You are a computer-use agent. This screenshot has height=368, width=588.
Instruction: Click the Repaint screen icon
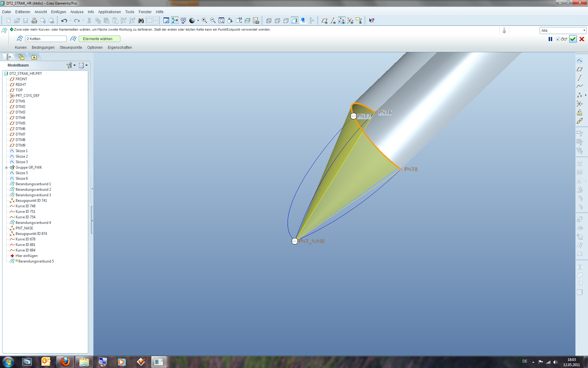click(x=166, y=21)
